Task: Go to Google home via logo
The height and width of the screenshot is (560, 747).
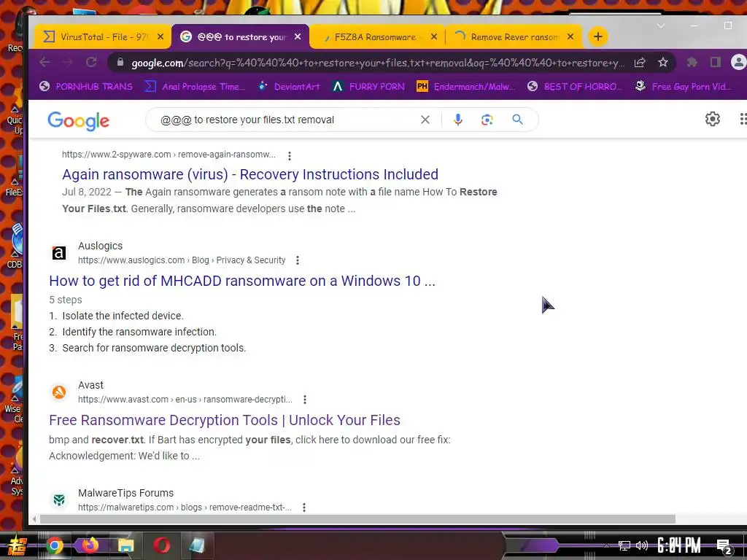Action: 79,120
